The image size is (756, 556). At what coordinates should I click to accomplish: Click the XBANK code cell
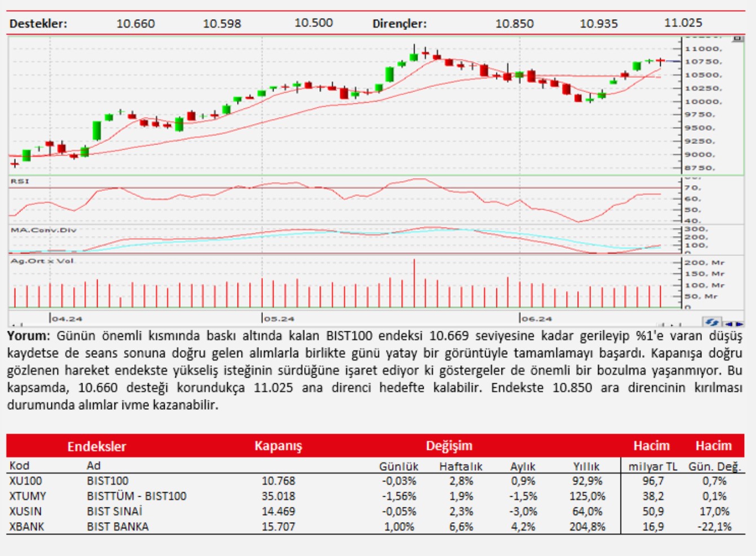27,527
